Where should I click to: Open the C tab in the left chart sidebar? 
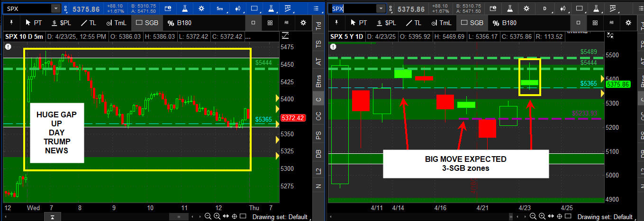(x=318, y=98)
